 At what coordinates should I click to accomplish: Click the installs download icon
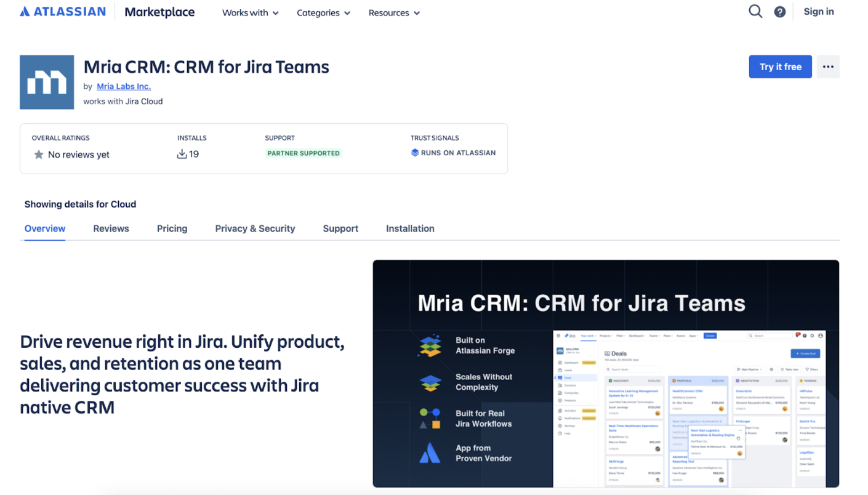click(x=182, y=154)
